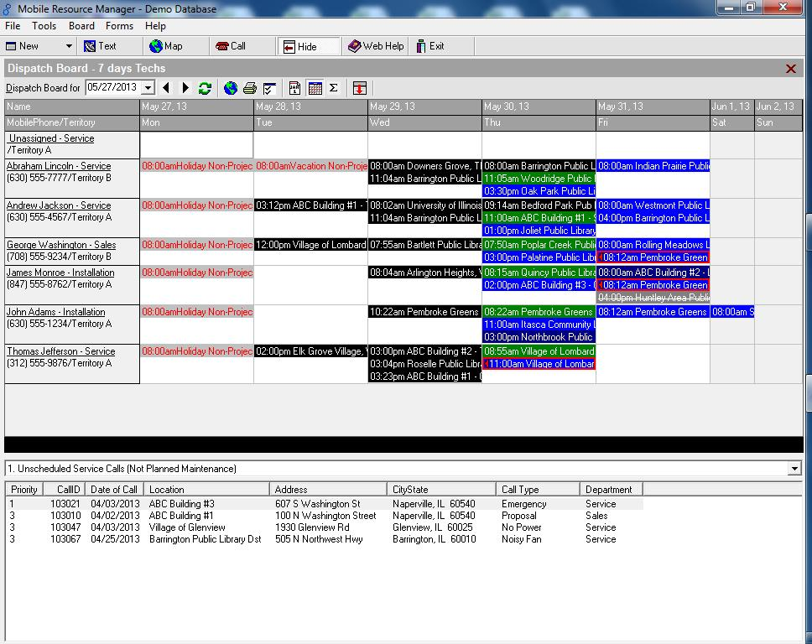Select the checklist icon on the dispatch toolbar

[269, 88]
